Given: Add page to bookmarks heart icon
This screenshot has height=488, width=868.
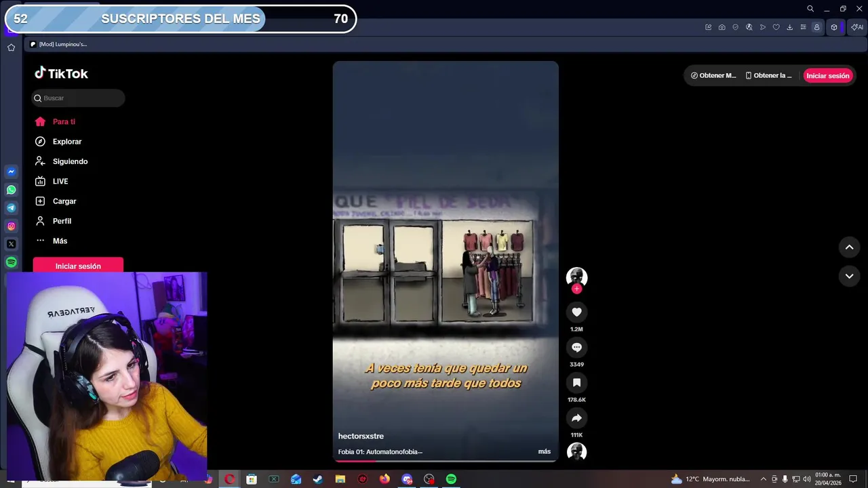Looking at the screenshot, I should tap(776, 27).
